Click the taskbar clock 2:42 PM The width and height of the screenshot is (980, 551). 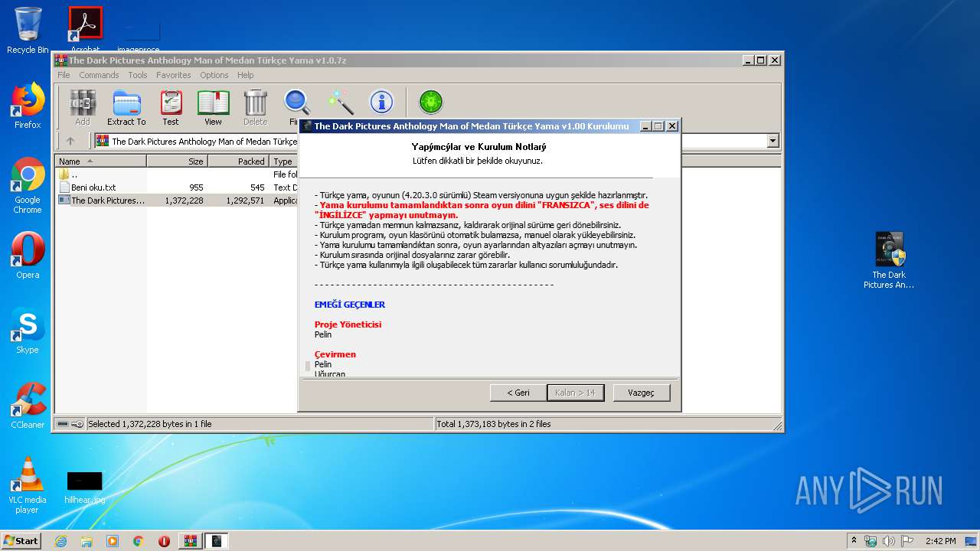coord(940,541)
